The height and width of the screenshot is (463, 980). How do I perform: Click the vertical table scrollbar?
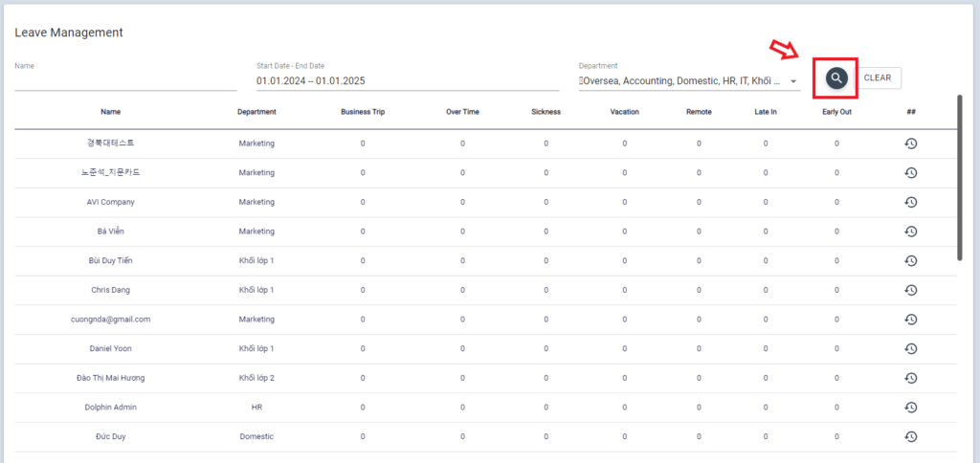[960, 177]
